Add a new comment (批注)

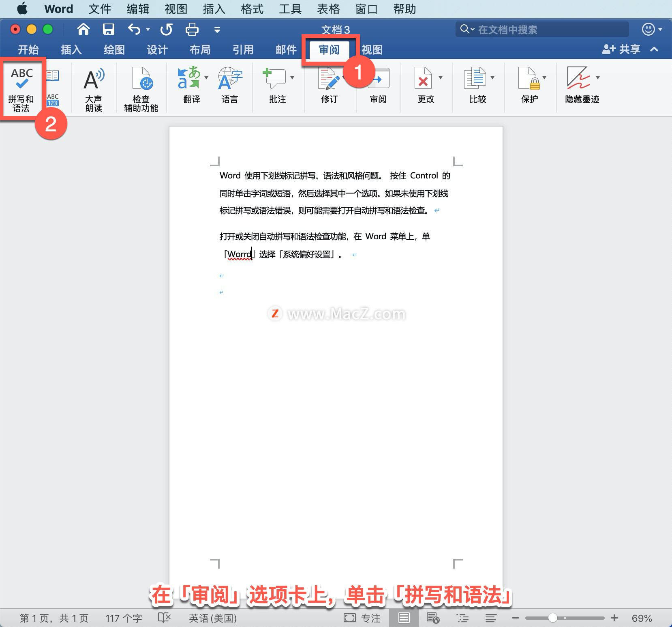click(x=275, y=85)
